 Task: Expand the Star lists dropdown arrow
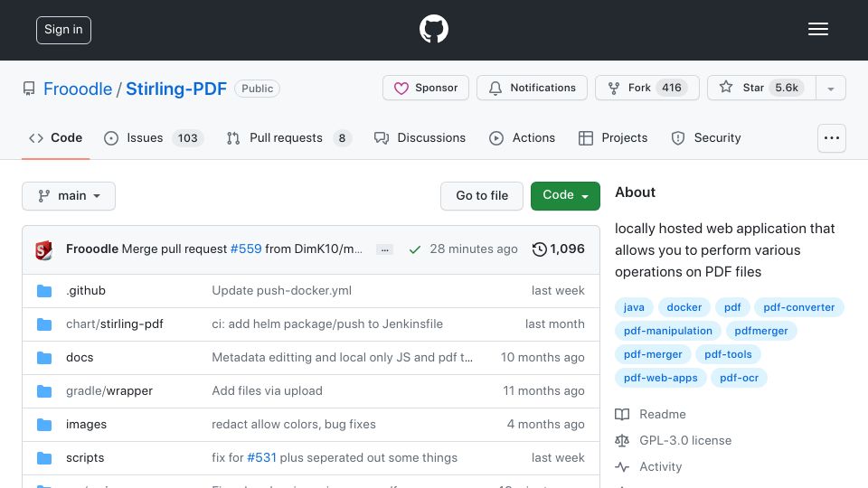pyautogui.click(x=831, y=89)
